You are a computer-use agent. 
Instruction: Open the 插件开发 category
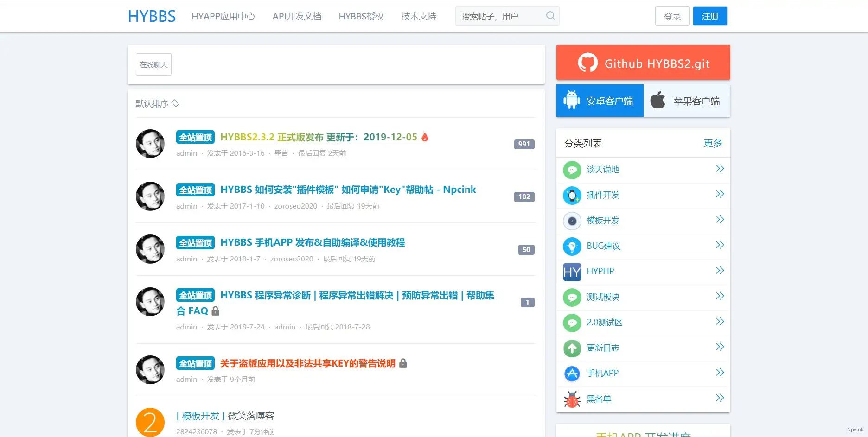(x=603, y=195)
